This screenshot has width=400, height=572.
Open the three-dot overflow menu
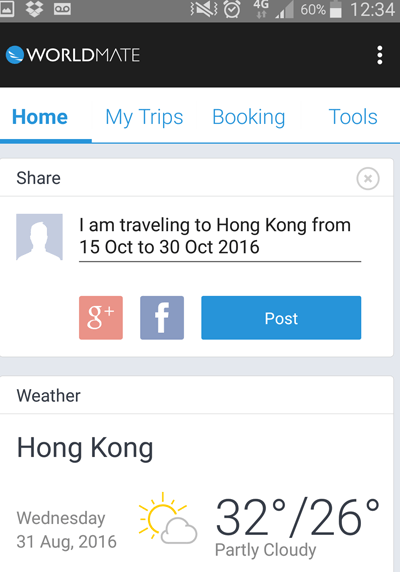[x=380, y=55]
